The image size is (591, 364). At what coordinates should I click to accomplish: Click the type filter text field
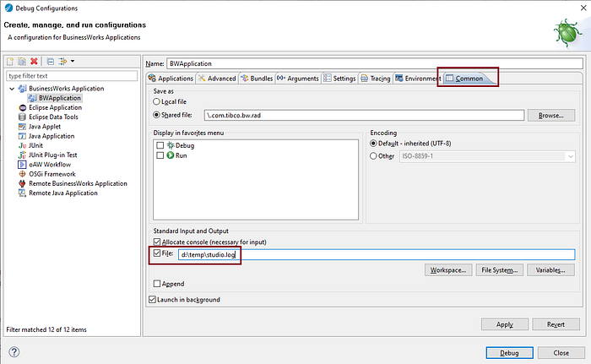pos(72,76)
